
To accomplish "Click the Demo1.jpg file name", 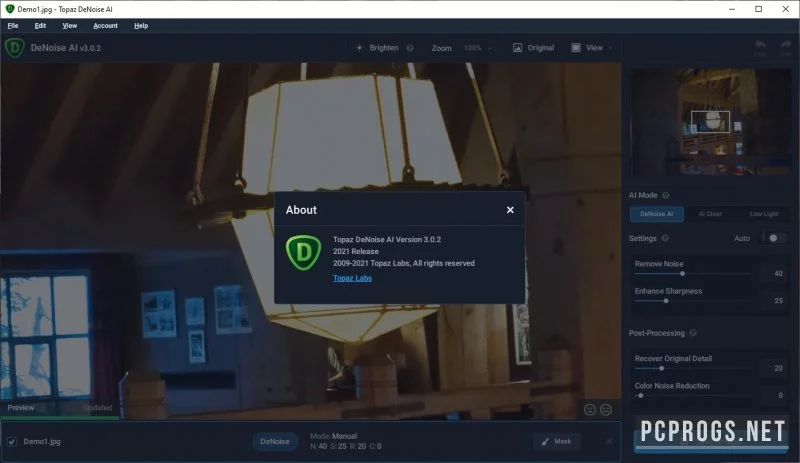I will (42, 442).
